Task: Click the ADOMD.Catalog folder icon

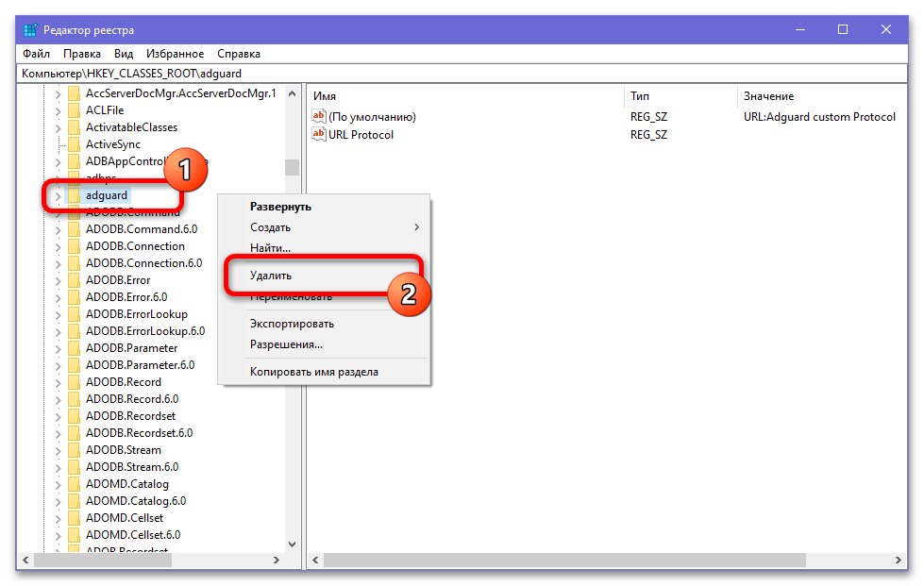Action: click(x=74, y=483)
